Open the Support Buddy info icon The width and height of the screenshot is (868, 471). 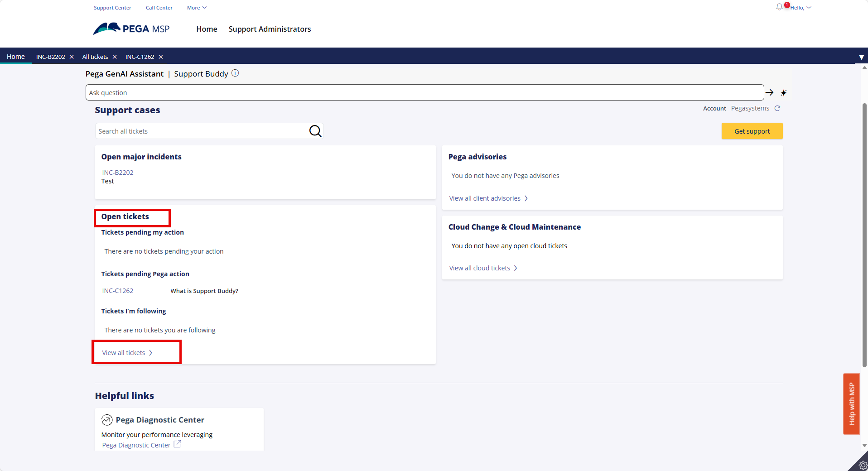click(235, 73)
